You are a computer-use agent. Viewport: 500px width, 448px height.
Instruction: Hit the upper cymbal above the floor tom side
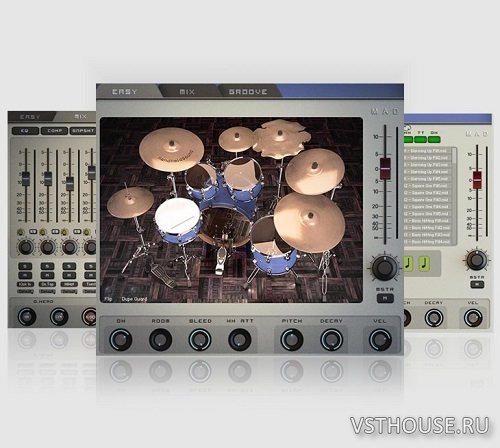pos(315,171)
